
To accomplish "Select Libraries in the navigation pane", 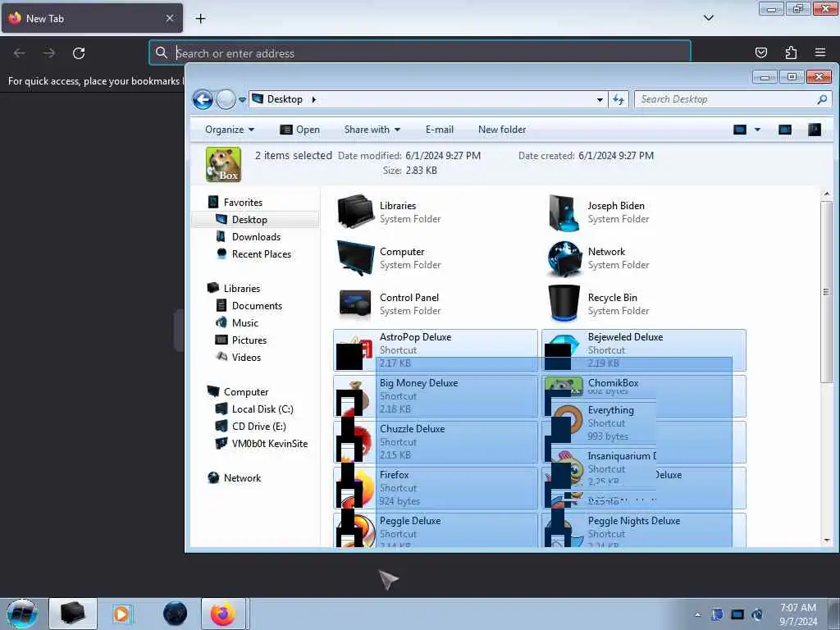I will (x=242, y=288).
